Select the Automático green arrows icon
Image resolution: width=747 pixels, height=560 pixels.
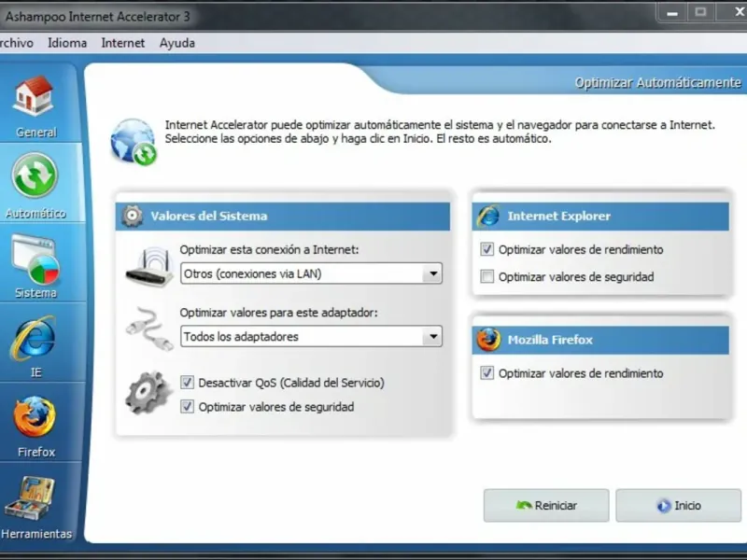pyautogui.click(x=35, y=175)
